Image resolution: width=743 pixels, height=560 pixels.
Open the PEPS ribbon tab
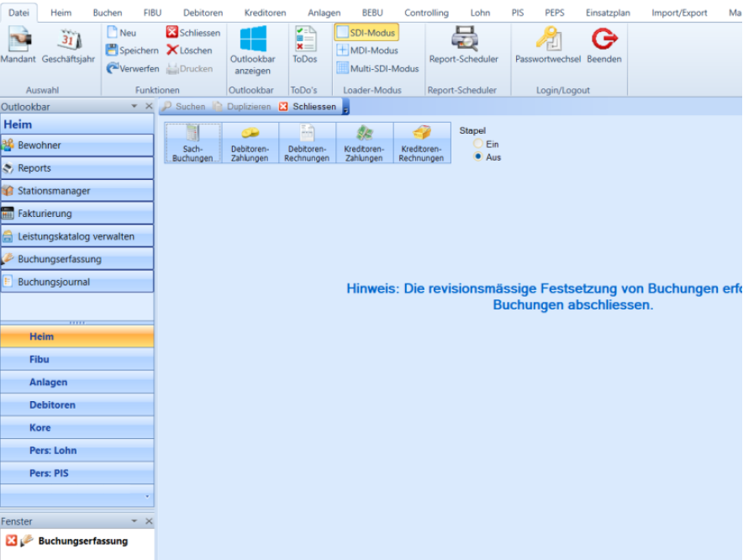click(555, 13)
